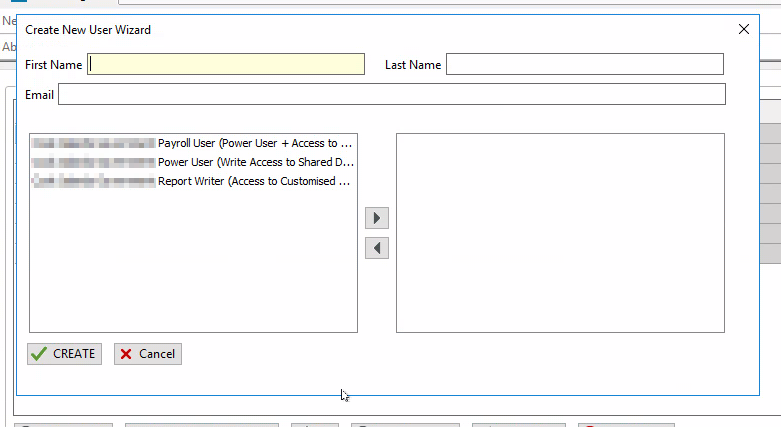Viewport: 781px width, 427px height.
Task: Close the Create New User Wizard dialog
Action: click(744, 30)
